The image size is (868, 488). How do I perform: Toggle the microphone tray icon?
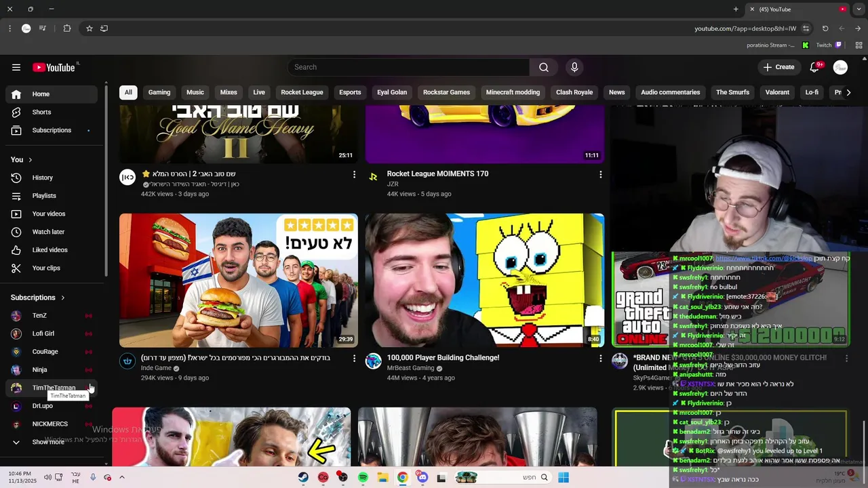(x=93, y=477)
